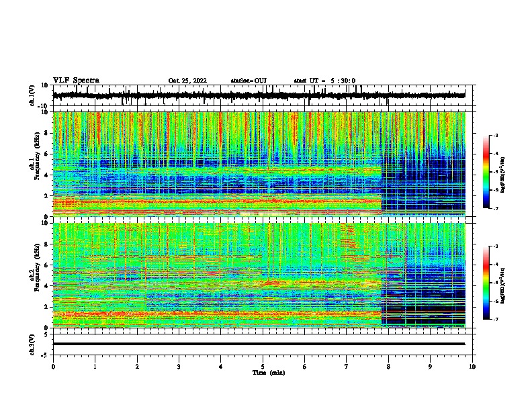Viewport: 532px width, 411px height.
Task: Click the "-3" tick on ch.2 colorbar
Action: pos(495,246)
